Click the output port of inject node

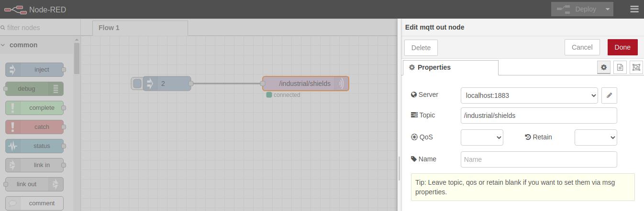tap(191, 84)
